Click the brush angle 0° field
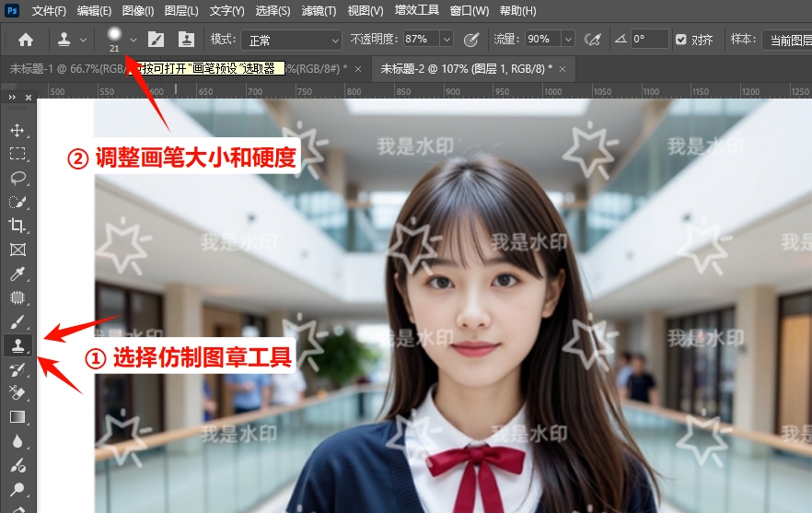 click(649, 39)
